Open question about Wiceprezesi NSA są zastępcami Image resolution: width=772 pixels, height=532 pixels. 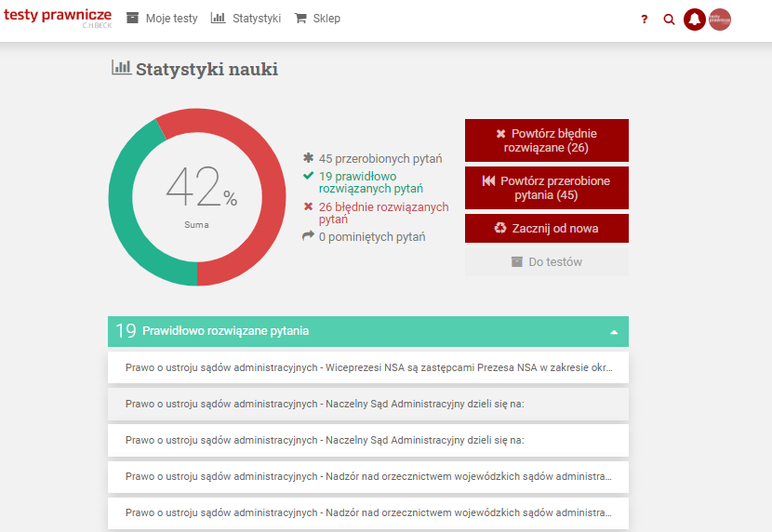point(368,367)
